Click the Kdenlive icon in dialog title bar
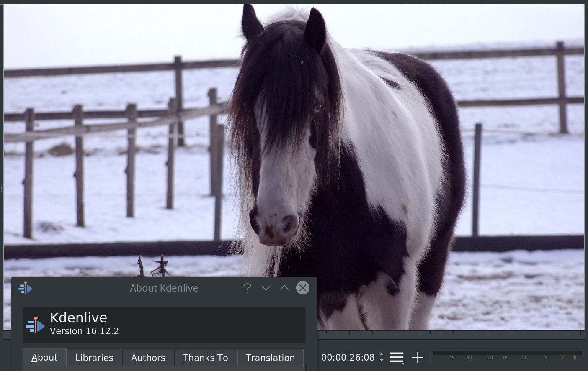Viewport: 588px width, 371px height. coord(25,288)
